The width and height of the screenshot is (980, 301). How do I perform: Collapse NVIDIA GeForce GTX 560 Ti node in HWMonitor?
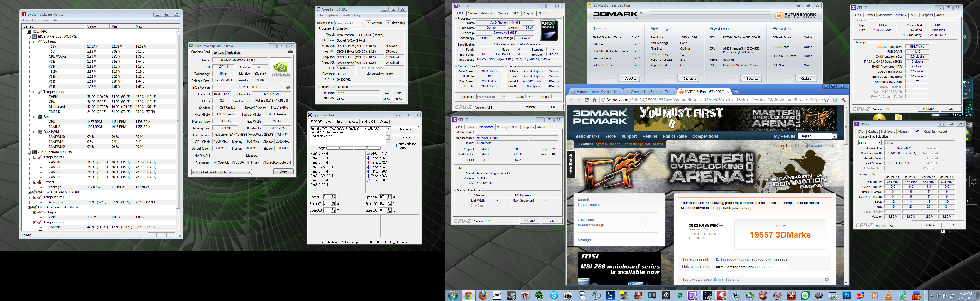(30, 207)
